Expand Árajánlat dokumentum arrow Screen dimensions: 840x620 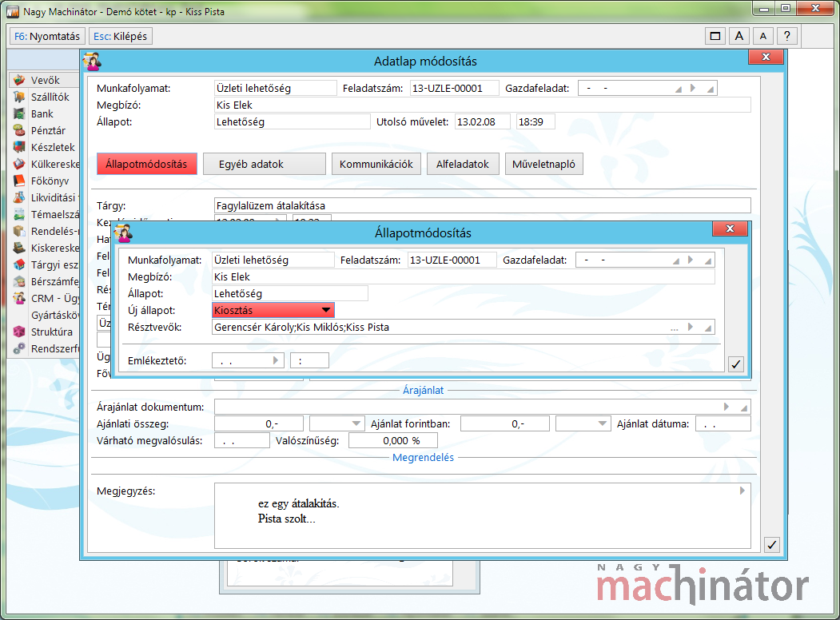[x=727, y=407]
